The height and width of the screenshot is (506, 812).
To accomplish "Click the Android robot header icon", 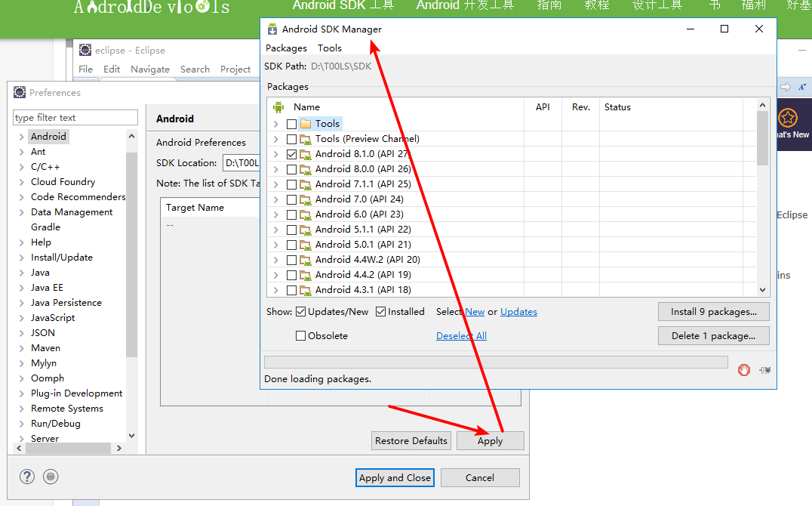I will click(278, 107).
